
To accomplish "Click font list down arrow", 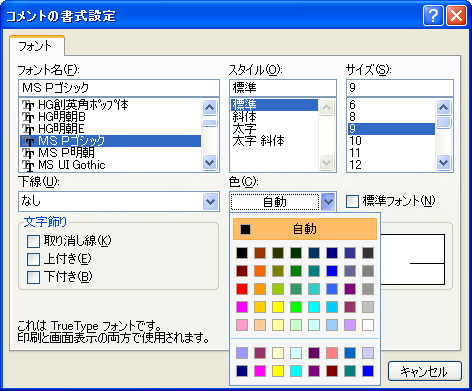I will [210, 163].
